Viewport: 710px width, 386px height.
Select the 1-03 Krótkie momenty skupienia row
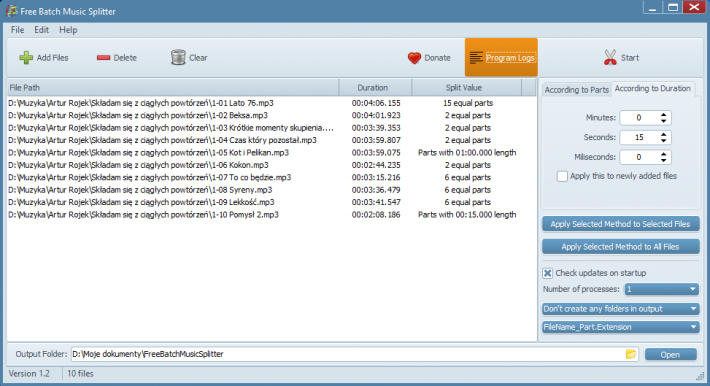pos(271,128)
